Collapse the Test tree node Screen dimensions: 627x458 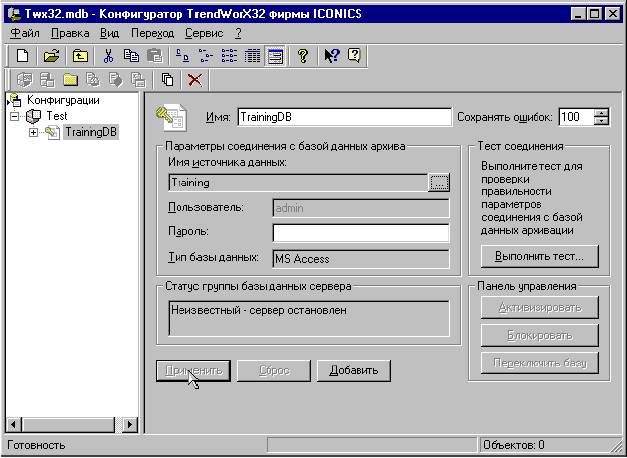(x=15, y=117)
